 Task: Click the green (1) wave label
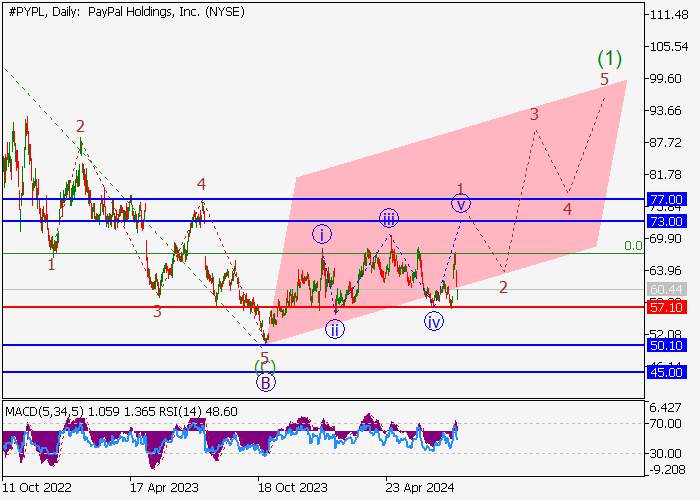click(609, 58)
